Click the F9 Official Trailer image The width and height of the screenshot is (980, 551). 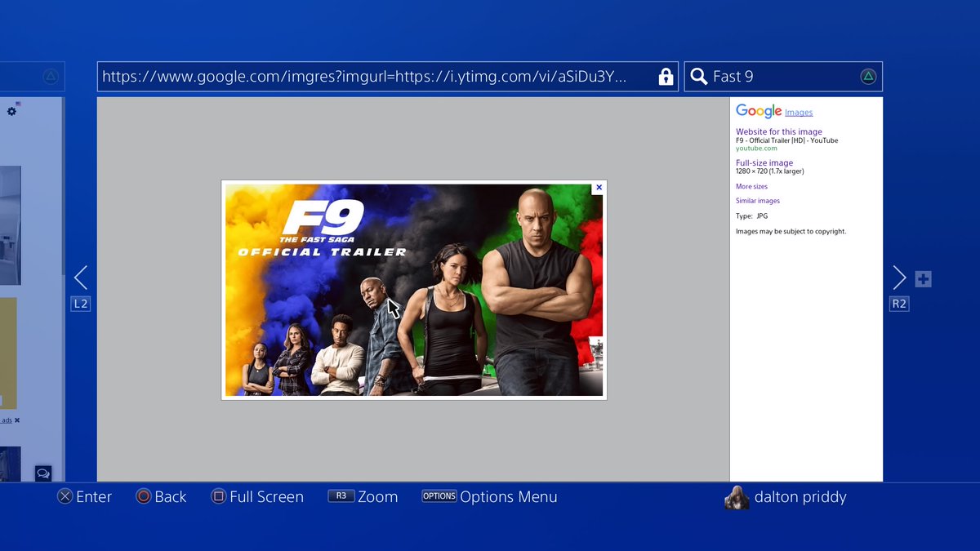(x=414, y=290)
